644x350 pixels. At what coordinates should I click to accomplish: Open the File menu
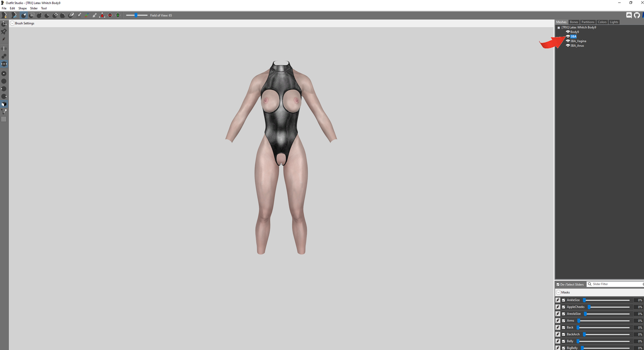click(x=4, y=8)
